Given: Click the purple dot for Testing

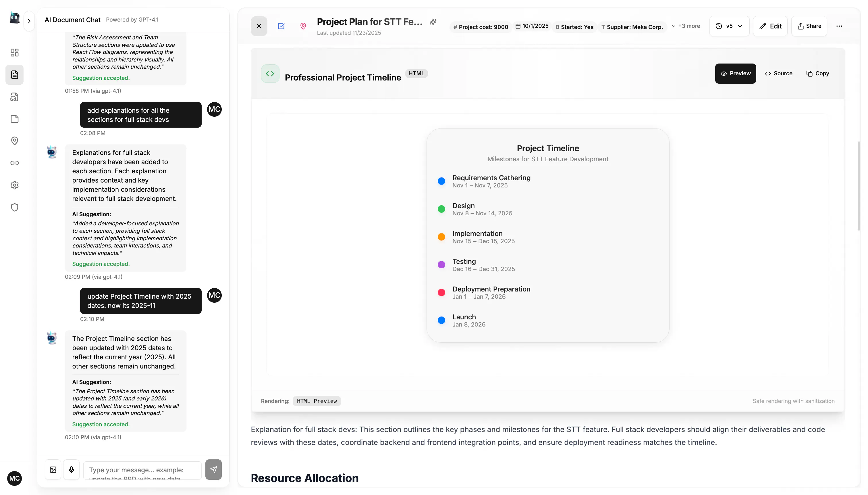Looking at the screenshot, I should pyautogui.click(x=441, y=265).
